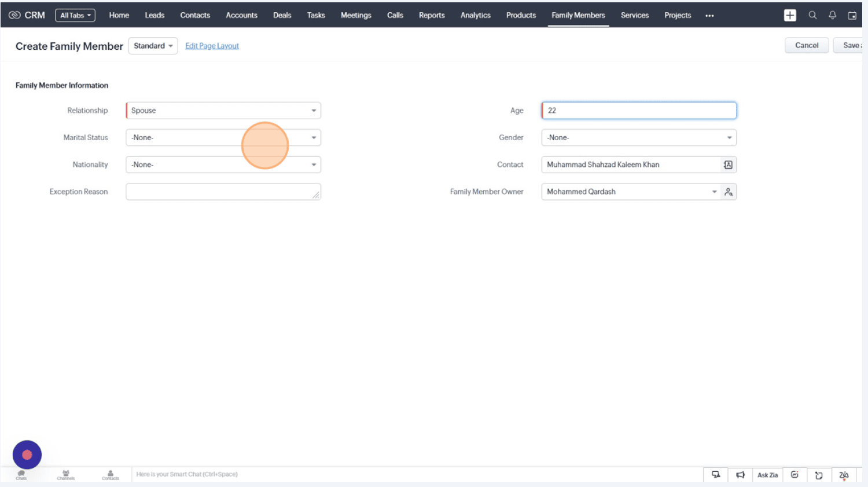Screen dimensions: 868x487
Task: Click the screen share icon in bottom bar
Action: (x=716, y=475)
